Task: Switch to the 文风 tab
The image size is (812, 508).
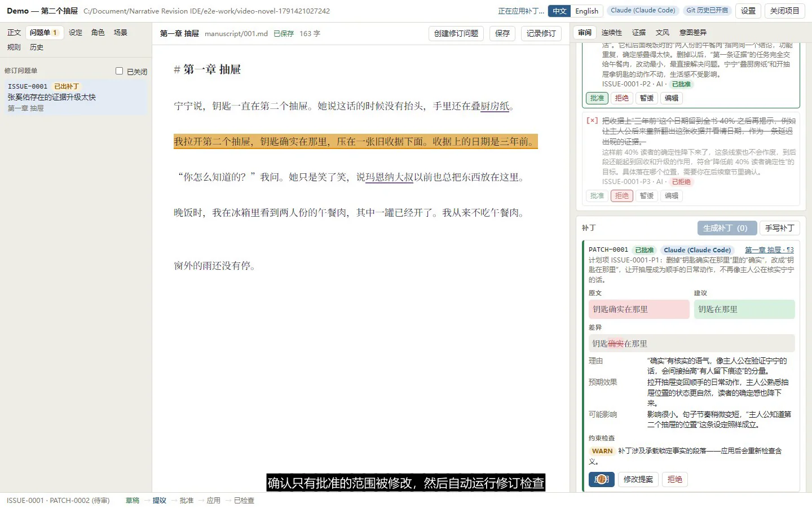Action: pos(663,33)
